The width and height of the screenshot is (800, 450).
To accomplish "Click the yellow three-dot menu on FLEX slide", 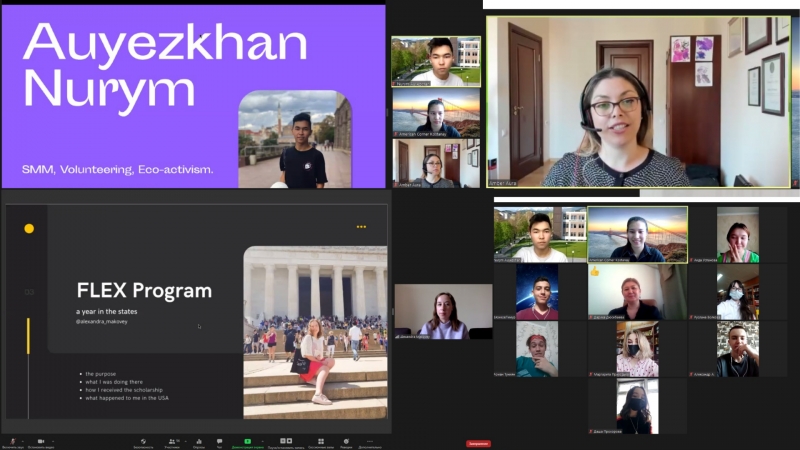I will click(361, 227).
